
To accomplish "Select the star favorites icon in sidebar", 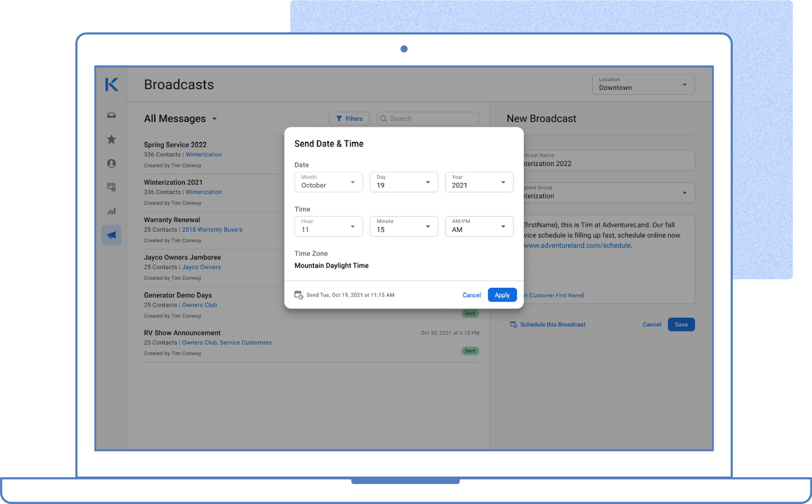I will point(111,139).
